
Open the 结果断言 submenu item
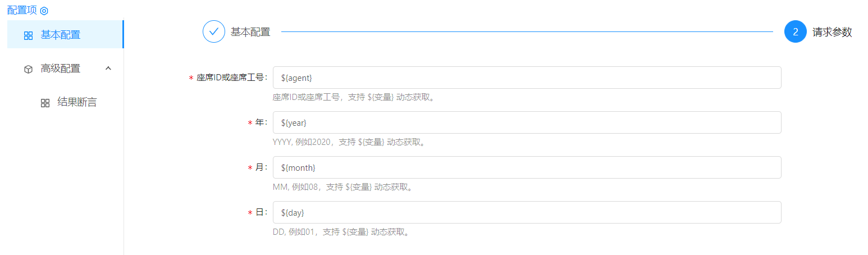77,102
